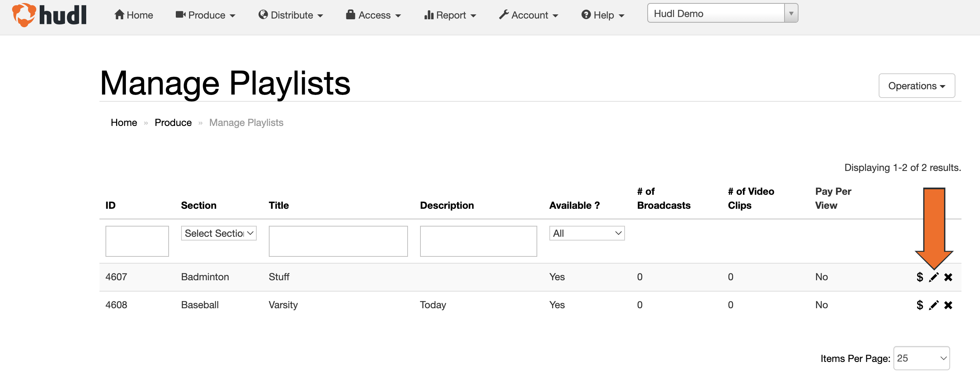Open the Produce menu
Viewport: 980px width, 385px height.
tap(205, 15)
